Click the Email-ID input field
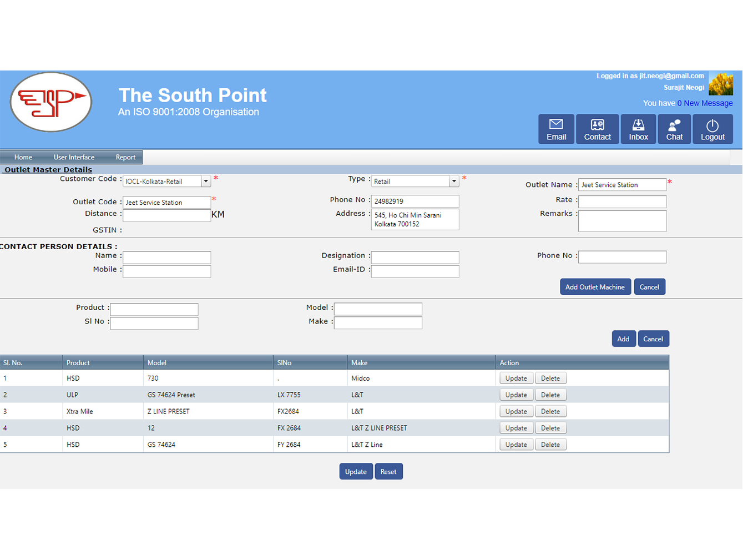743x560 pixels. pyautogui.click(x=415, y=271)
